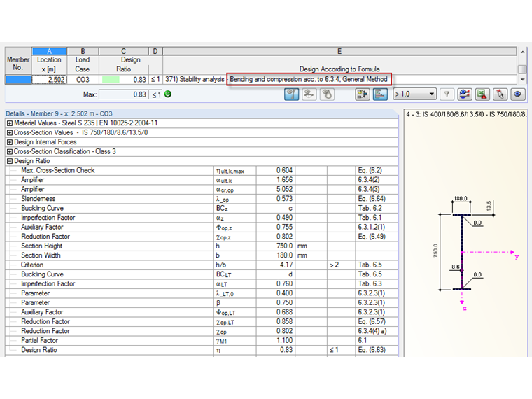Click the z-axis label in section drawing
The width and height of the screenshot is (532, 399).
coord(465,309)
